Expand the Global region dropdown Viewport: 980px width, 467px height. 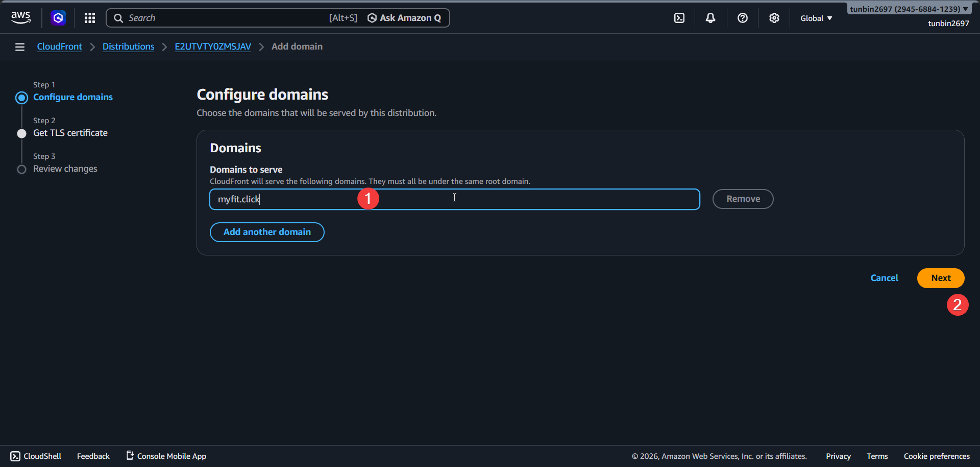(x=815, y=17)
